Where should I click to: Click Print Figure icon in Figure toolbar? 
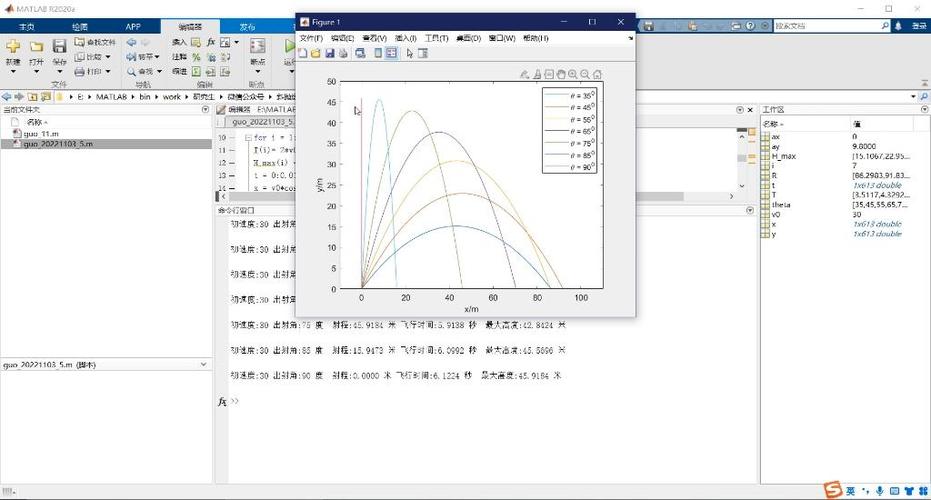pyautogui.click(x=343, y=53)
